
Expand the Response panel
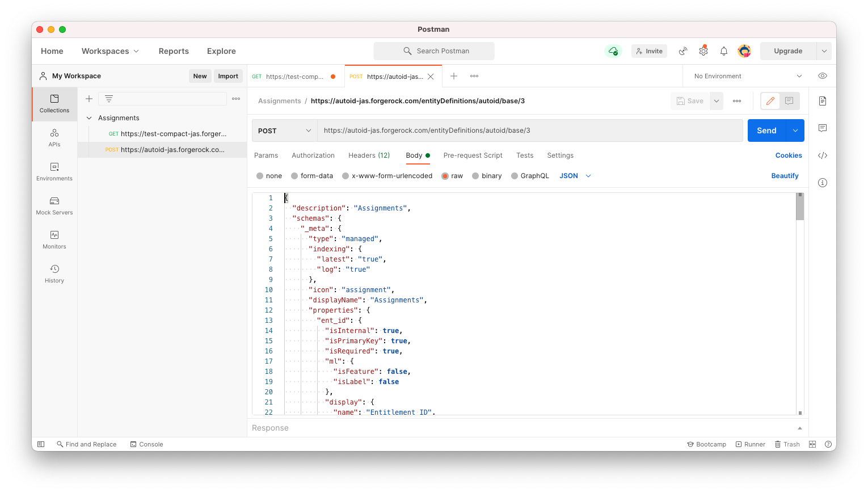[800, 428]
